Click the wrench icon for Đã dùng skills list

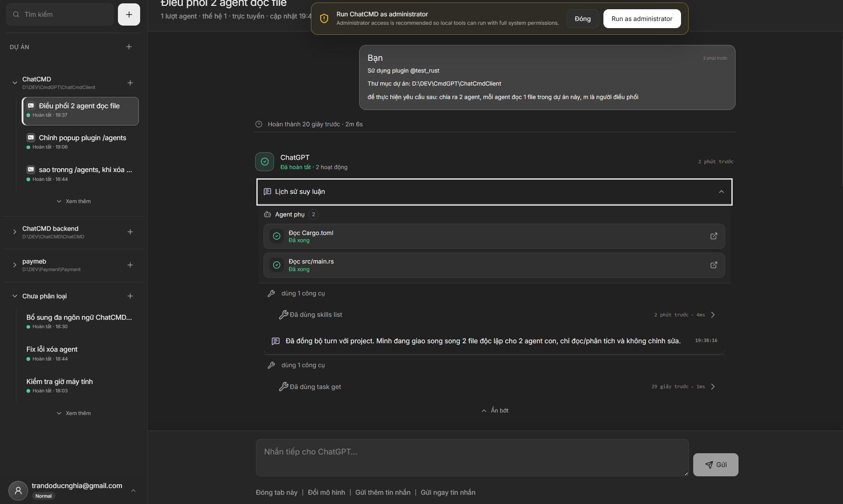(x=284, y=315)
